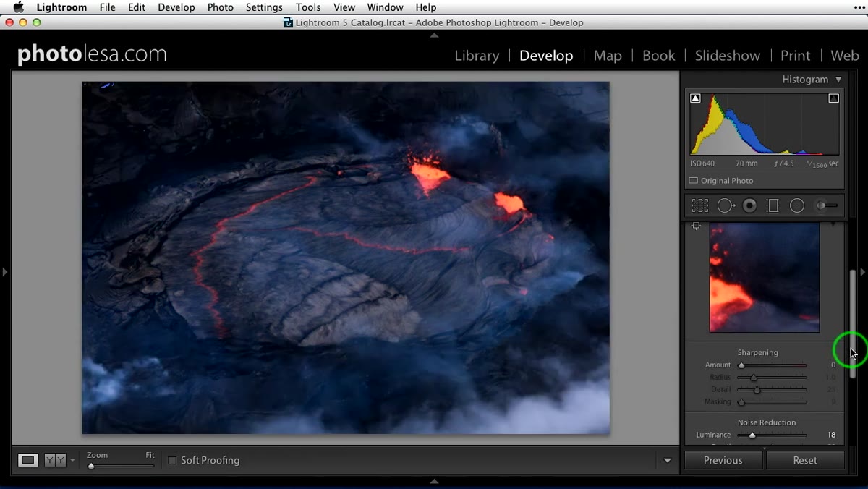The image size is (868, 489).
Task: Select the Adjustment Brush tool
Action: [827, 206]
